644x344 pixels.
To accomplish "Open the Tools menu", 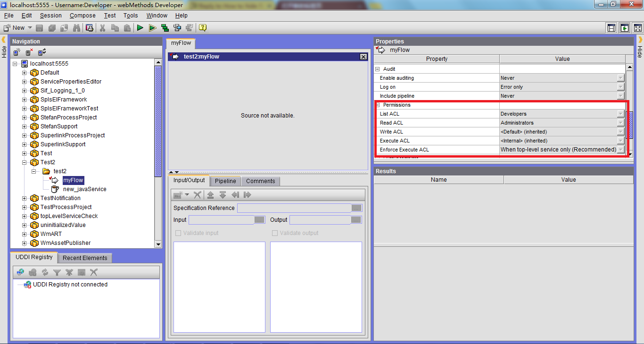I will tap(131, 16).
